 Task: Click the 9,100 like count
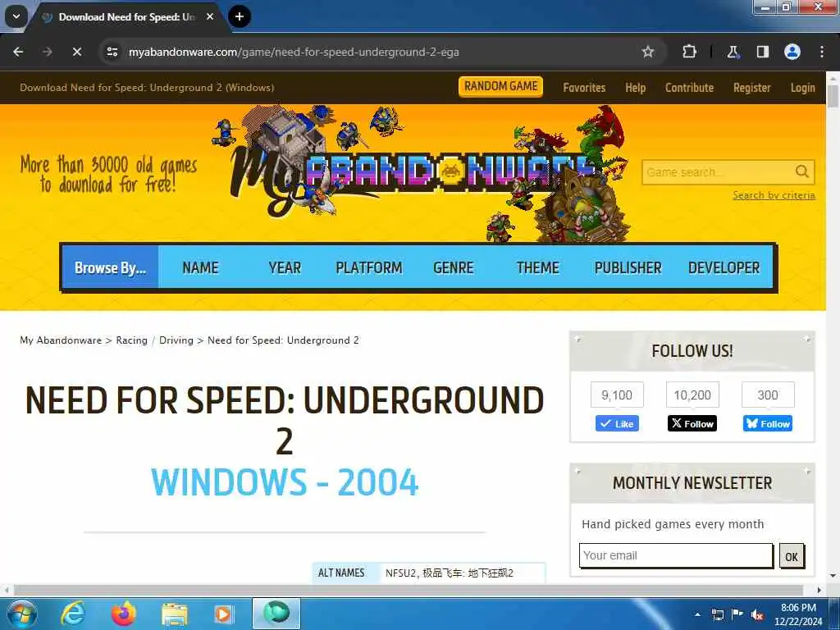617,395
